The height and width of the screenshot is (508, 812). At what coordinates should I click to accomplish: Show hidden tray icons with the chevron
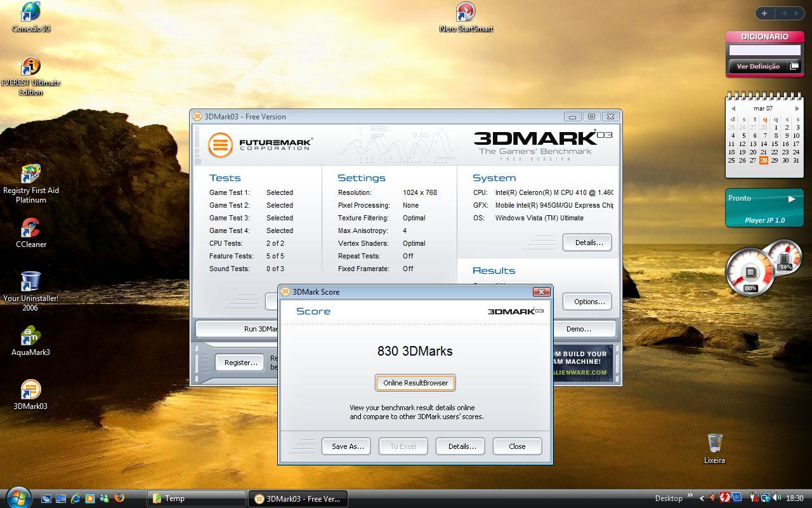coord(702,498)
